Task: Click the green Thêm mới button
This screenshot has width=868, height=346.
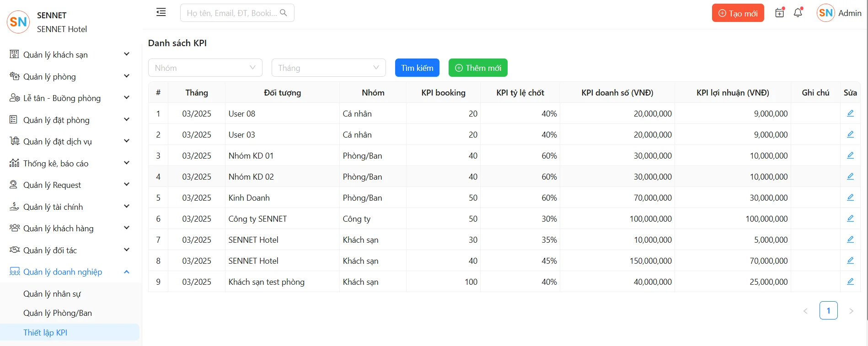Action: click(x=477, y=68)
